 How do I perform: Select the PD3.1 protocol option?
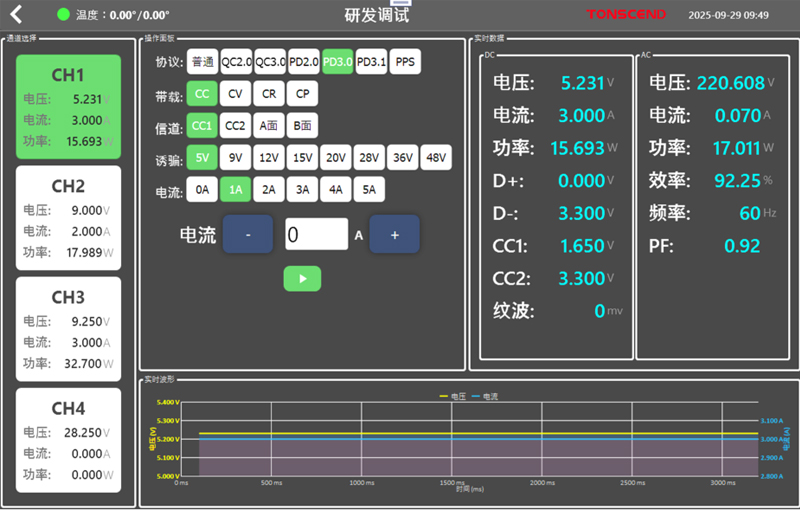pyautogui.click(x=371, y=62)
